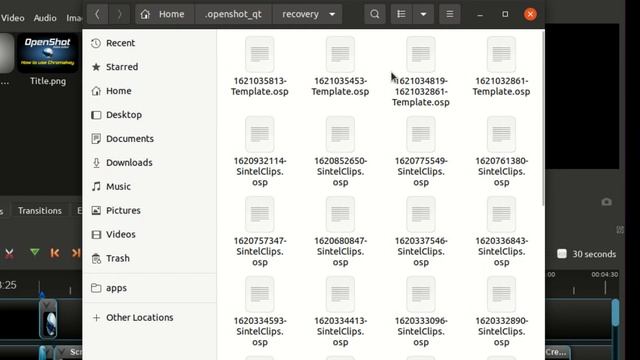Viewport: 640px width, 360px height.
Task: Open Music in the sidebar
Action: point(149,187)
